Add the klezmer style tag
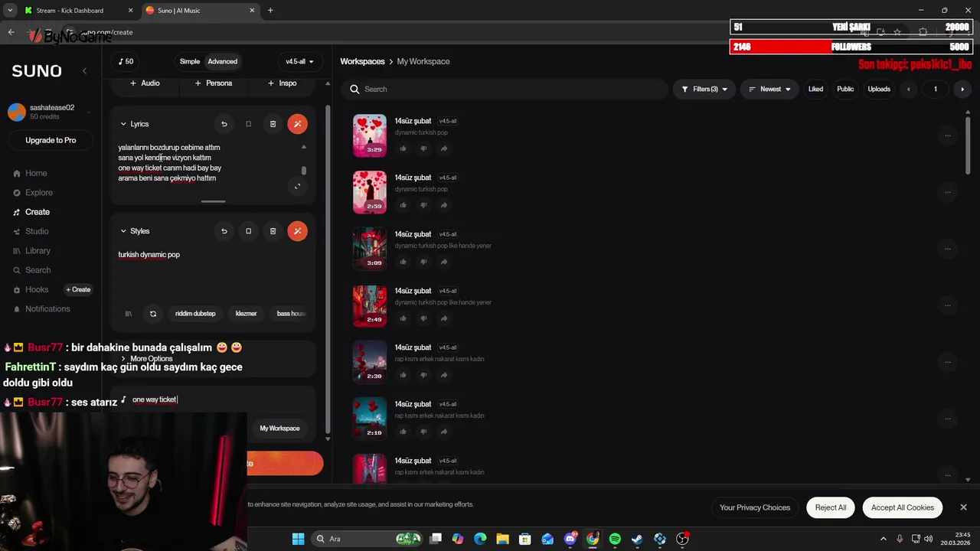980x551 pixels. pyautogui.click(x=246, y=314)
